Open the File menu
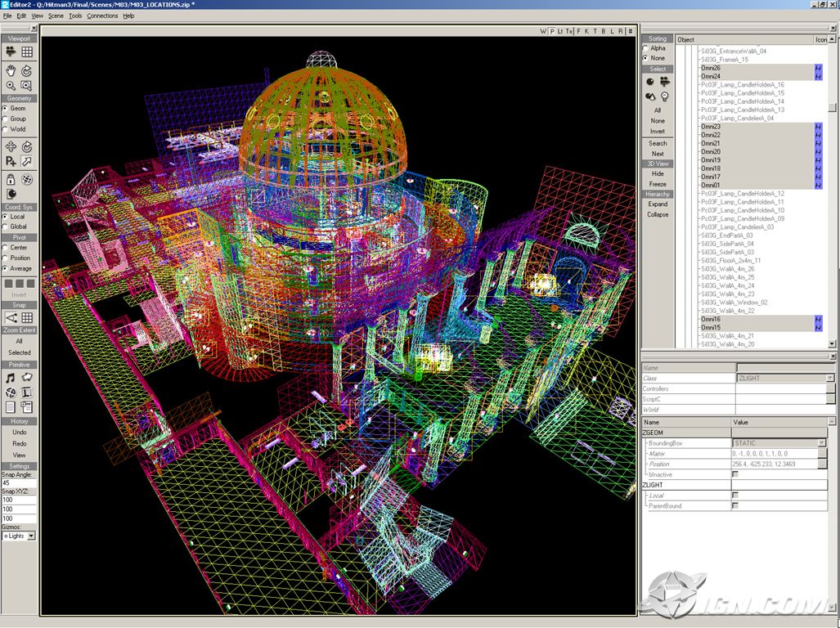 pos(7,16)
